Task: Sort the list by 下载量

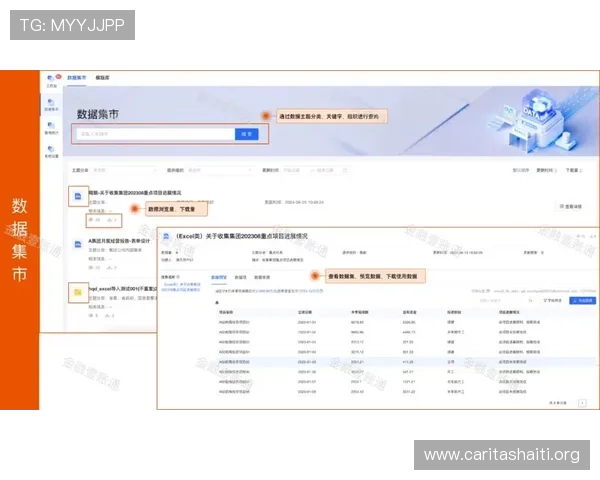Action: tap(573, 170)
